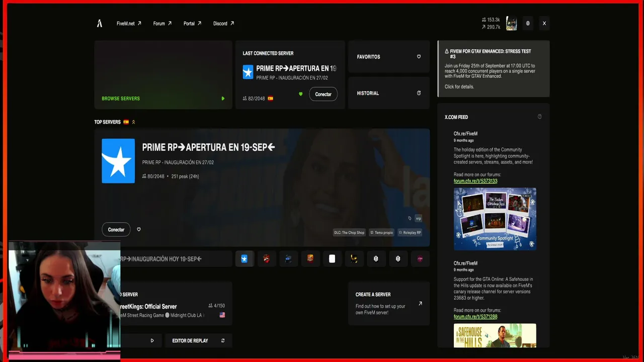The image size is (644, 362).
Task: Open the stress test announcement banner
Action: tap(494, 68)
